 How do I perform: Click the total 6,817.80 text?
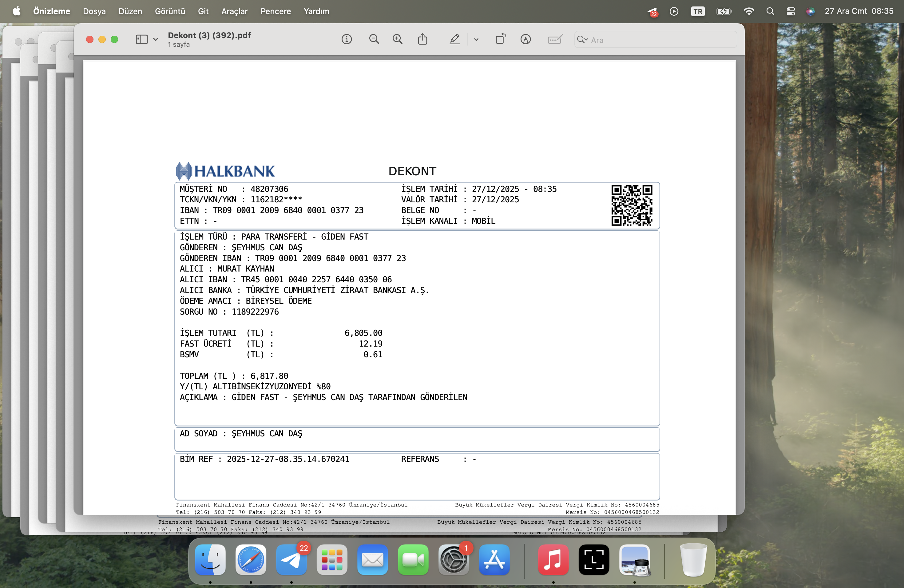(269, 376)
